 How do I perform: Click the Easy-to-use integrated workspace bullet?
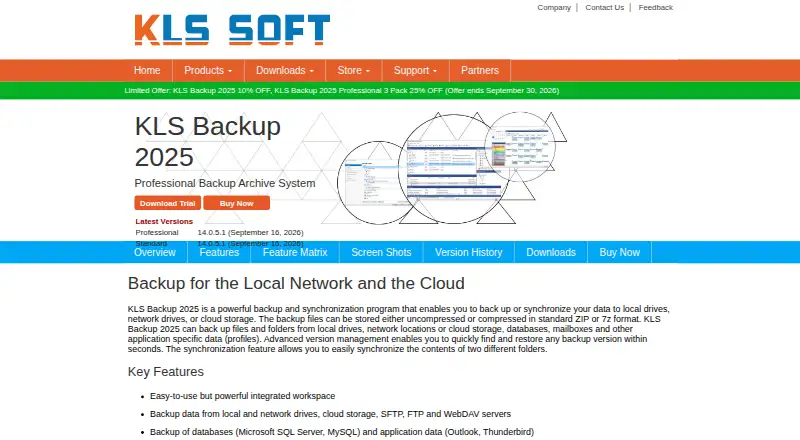(x=242, y=396)
